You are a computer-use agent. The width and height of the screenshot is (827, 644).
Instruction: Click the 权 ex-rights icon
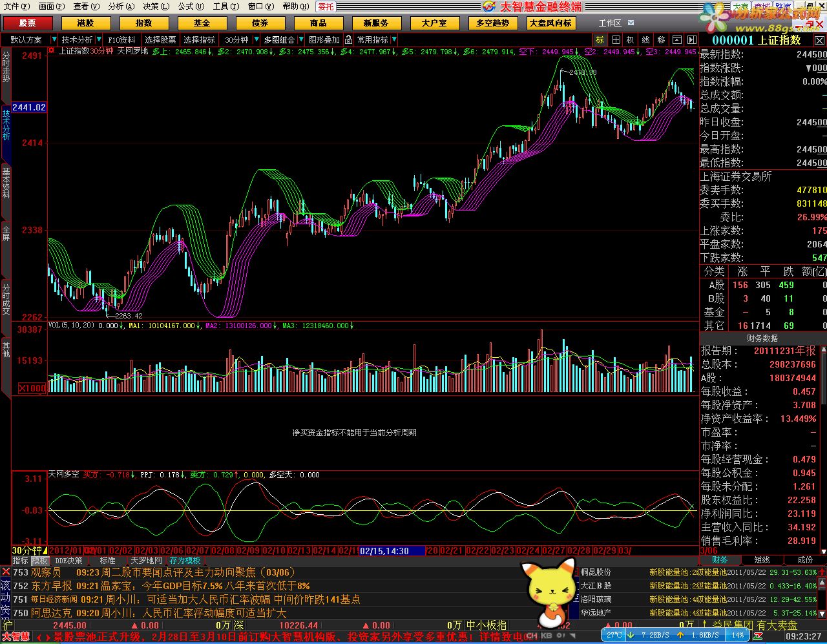click(x=631, y=39)
